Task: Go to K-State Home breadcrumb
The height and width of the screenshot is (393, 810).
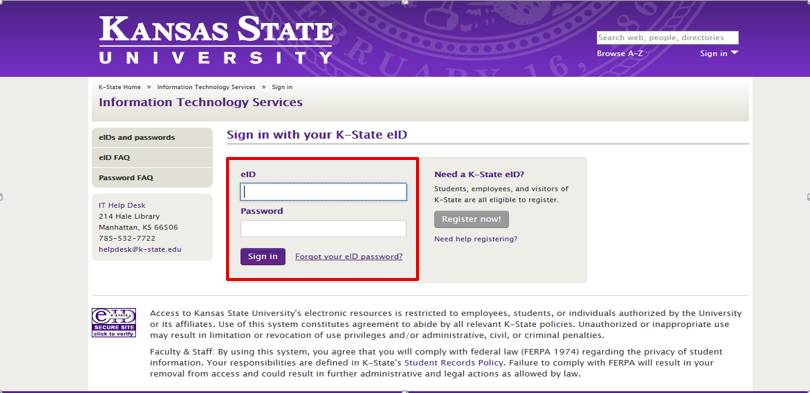Action: click(119, 87)
